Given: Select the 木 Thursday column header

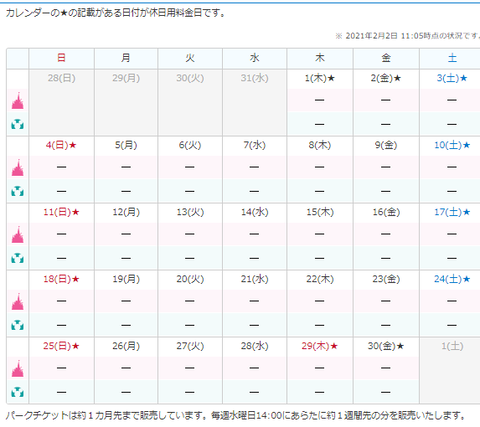Looking at the screenshot, I should click(320, 58).
